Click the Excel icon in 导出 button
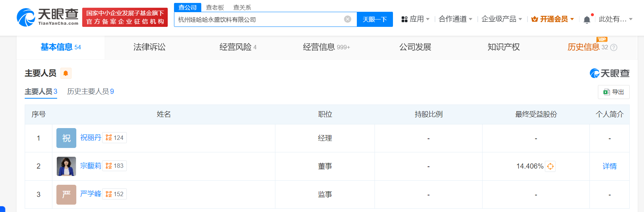This screenshot has width=644, height=212. tap(606, 92)
